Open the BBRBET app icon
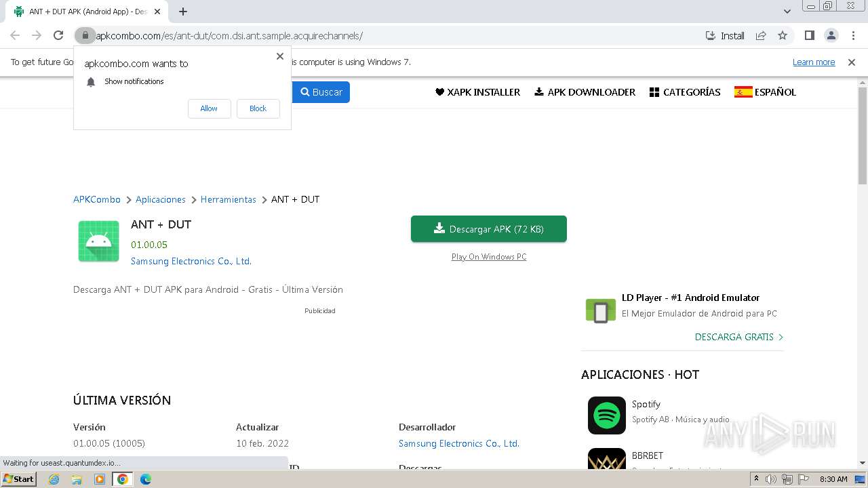 607,459
